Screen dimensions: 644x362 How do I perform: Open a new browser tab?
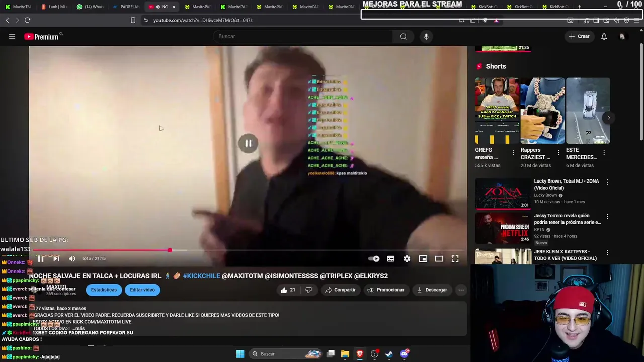[x=579, y=7]
